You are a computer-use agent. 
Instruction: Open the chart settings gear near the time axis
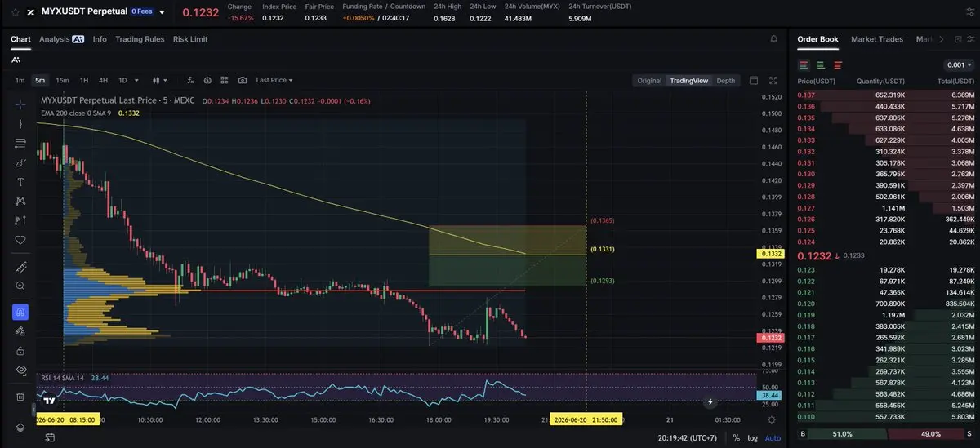tap(773, 419)
